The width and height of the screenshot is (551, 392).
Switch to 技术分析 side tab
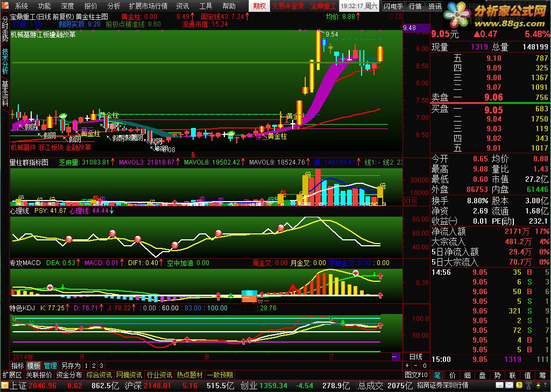coord(5,60)
